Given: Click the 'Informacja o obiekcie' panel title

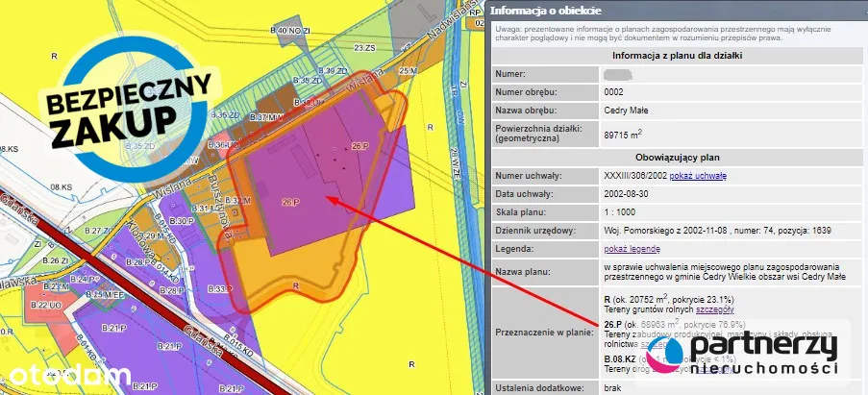Looking at the screenshot, I should click(x=548, y=12).
